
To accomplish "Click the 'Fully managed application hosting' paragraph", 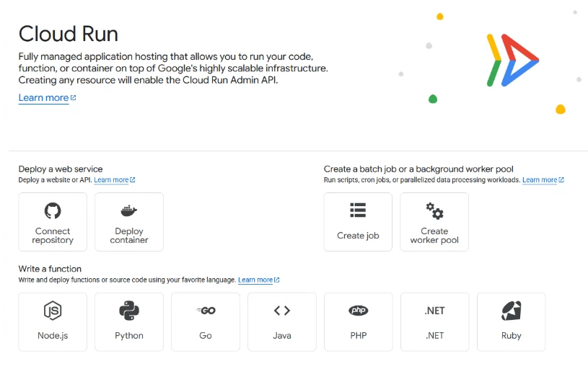I will (173, 68).
